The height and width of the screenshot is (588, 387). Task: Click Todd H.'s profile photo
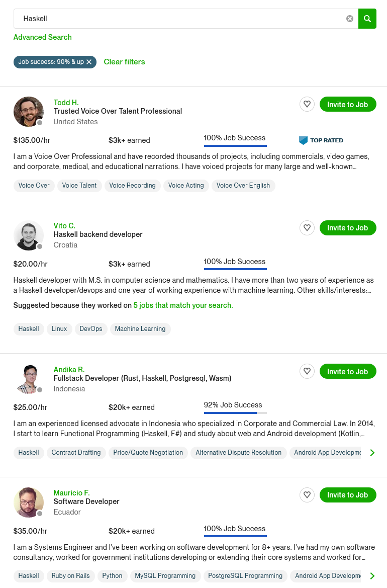pos(29,112)
